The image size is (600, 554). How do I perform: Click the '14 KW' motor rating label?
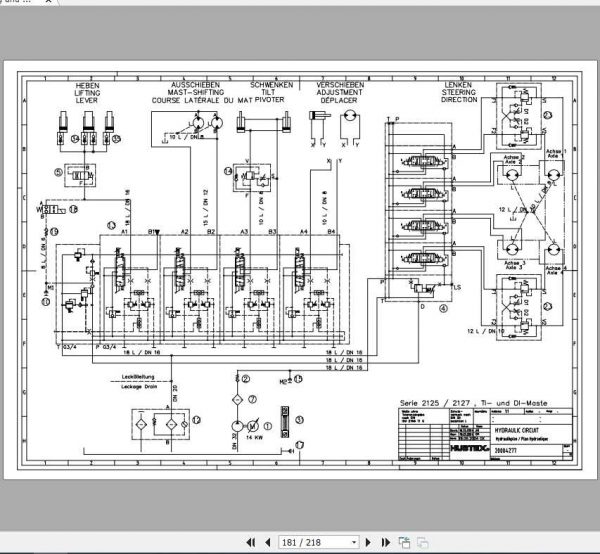click(254, 437)
